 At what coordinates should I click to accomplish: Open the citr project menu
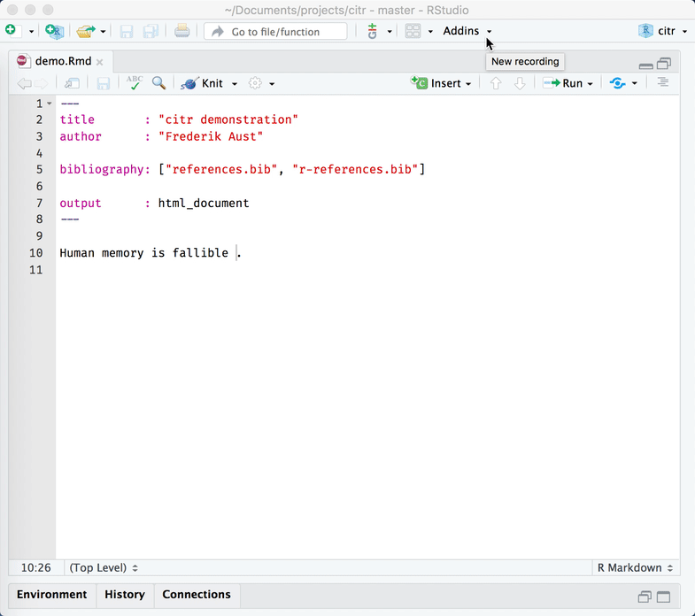[x=662, y=31]
